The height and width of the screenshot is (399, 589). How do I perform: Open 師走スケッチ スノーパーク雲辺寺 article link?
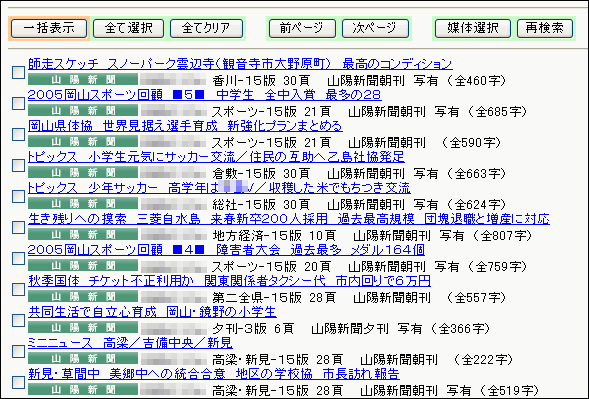click(x=240, y=64)
